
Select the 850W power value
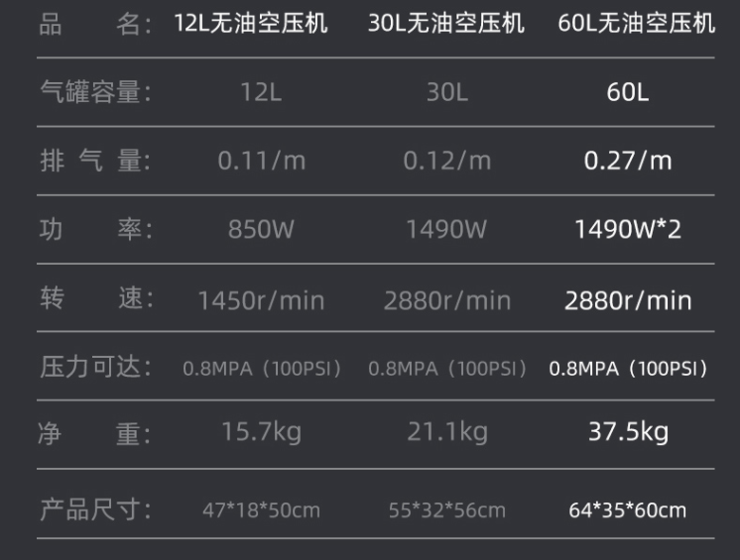[261, 230]
